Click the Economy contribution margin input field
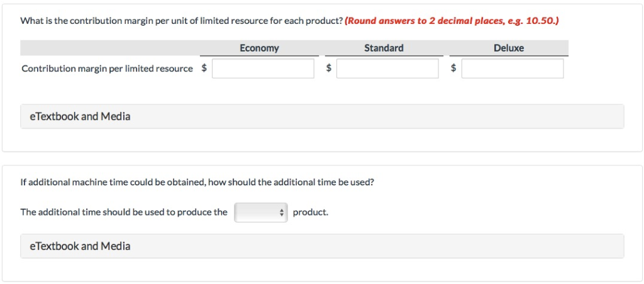The width and height of the screenshot is (644, 284). 263,68
